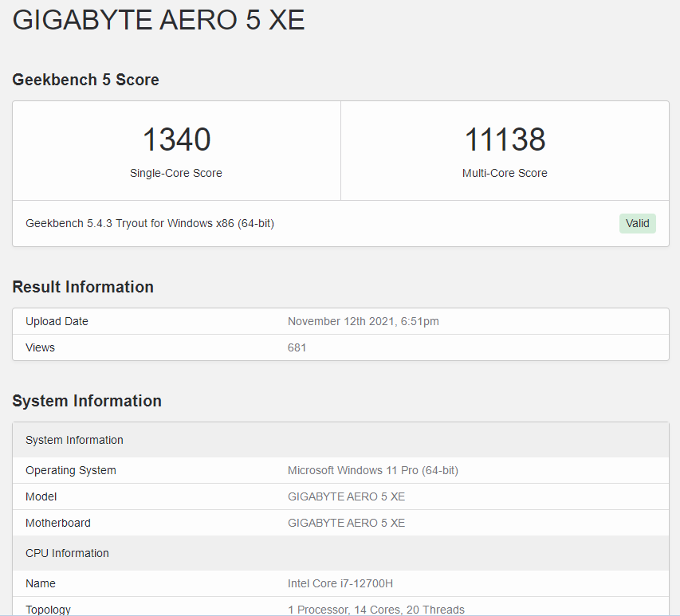
Task: Click the Topology value with 14 Cores
Action: coord(375,610)
